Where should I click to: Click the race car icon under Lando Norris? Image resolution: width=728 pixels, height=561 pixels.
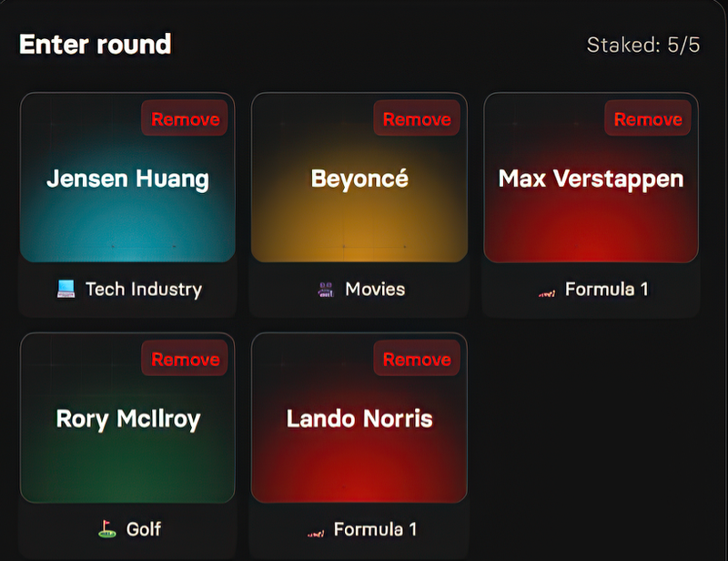coord(315,531)
